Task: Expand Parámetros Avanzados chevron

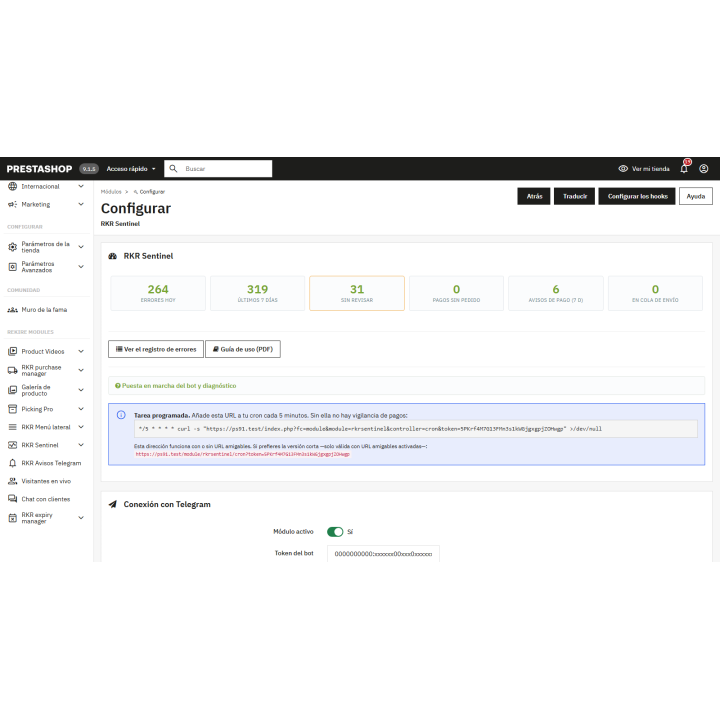Action: click(x=81, y=267)
